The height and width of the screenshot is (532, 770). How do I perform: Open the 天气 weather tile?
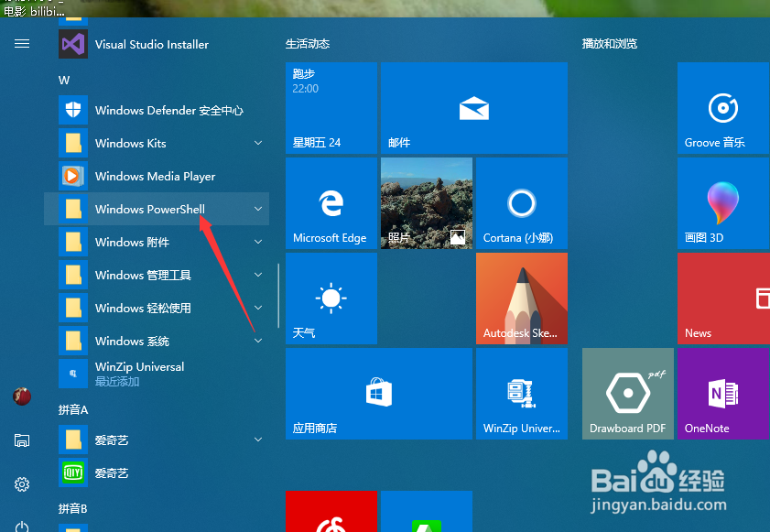331,299
